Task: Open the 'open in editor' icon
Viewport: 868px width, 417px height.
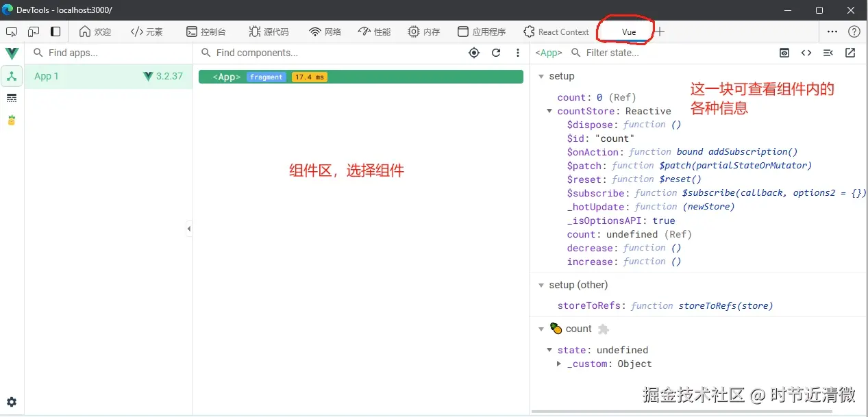Action: 850,53
